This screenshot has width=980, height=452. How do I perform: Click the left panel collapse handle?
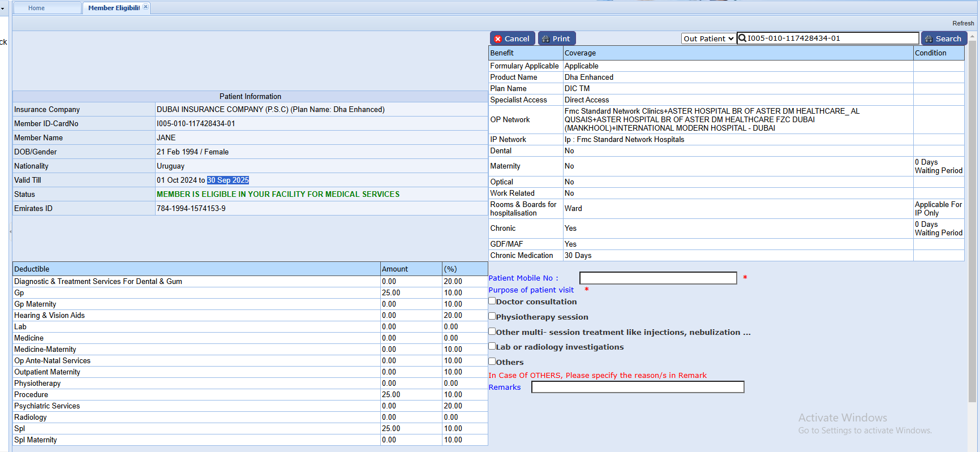(x=10, y=232)
